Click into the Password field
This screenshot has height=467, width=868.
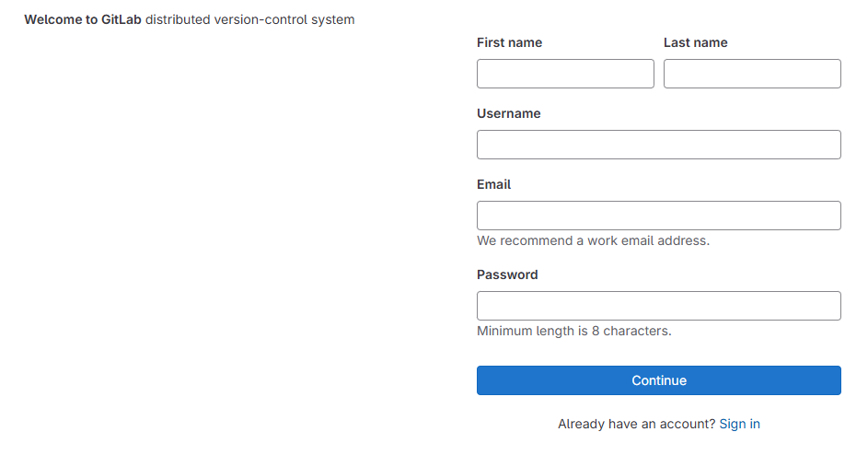(658, 306)
